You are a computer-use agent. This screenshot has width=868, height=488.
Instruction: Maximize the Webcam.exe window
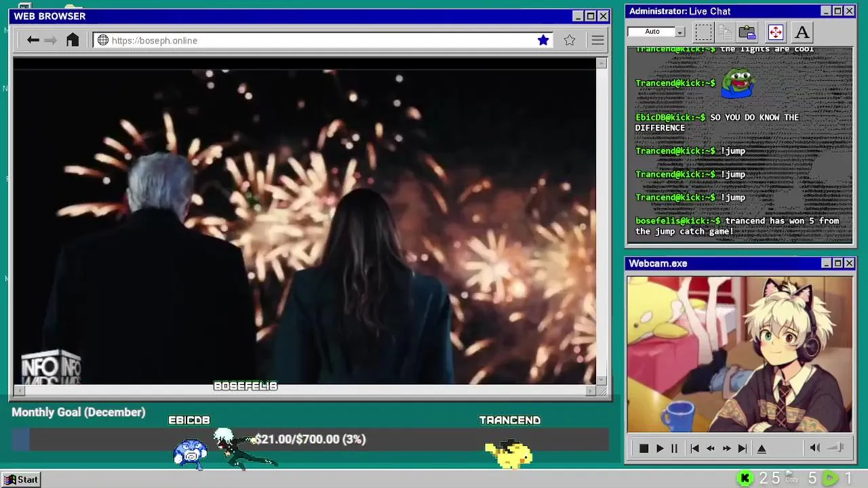837,263
